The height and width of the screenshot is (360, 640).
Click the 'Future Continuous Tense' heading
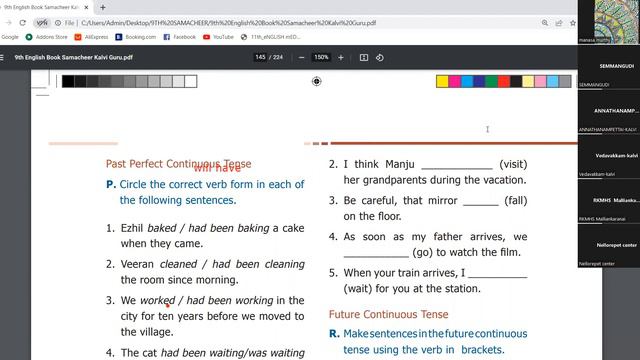click(389, 314)
